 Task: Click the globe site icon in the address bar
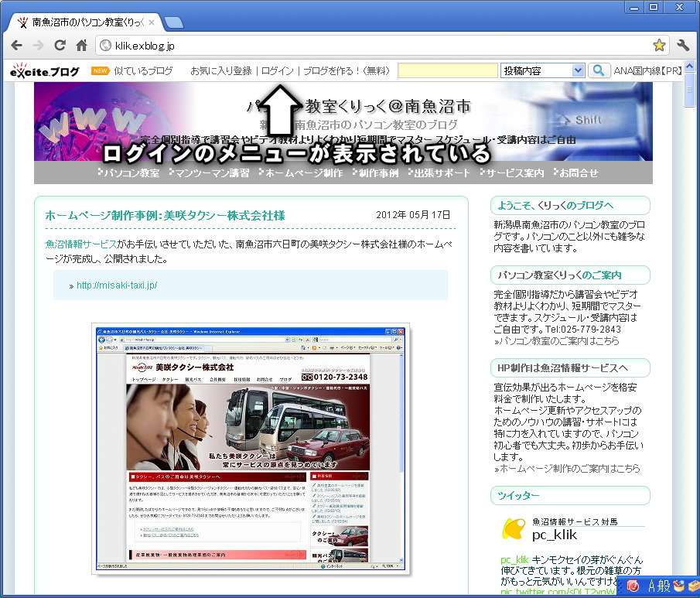click(x=105, y=45)
